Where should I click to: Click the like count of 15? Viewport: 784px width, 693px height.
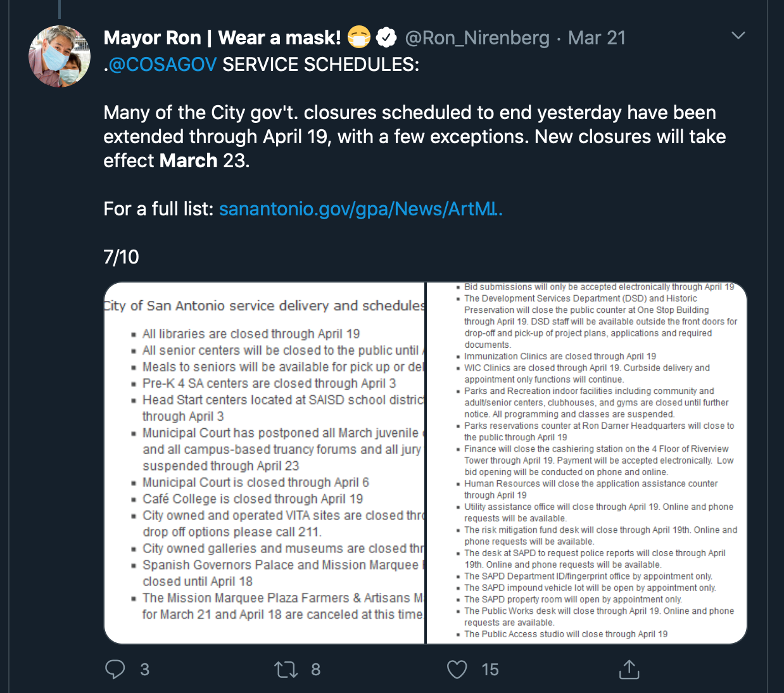(x=490, y=670)
